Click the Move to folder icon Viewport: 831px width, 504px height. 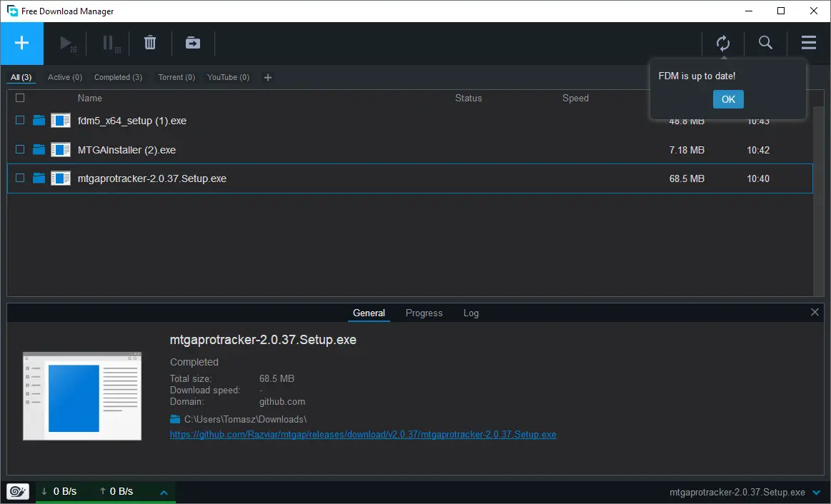tap(193, 43)
